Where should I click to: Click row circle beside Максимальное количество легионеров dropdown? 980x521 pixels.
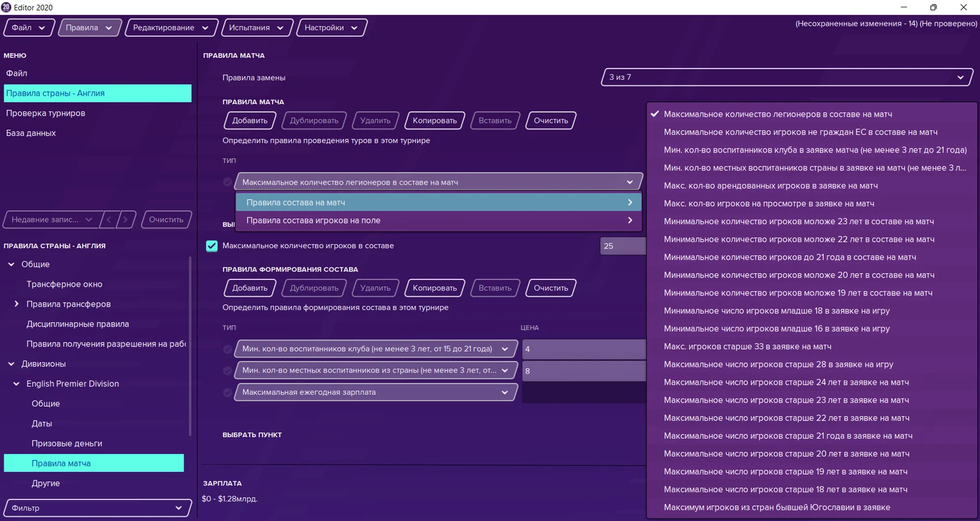pyautogui.click(x=228, y=182)
